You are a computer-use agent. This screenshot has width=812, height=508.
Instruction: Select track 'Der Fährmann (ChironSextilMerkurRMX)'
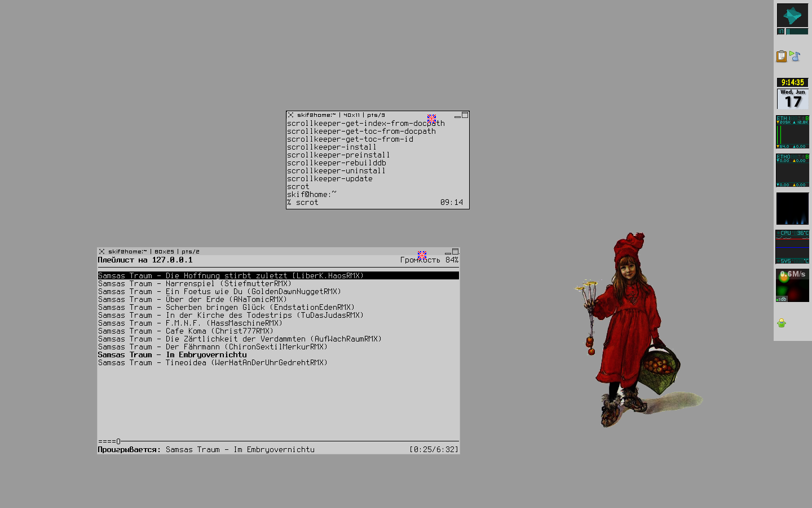click(213, 347)
